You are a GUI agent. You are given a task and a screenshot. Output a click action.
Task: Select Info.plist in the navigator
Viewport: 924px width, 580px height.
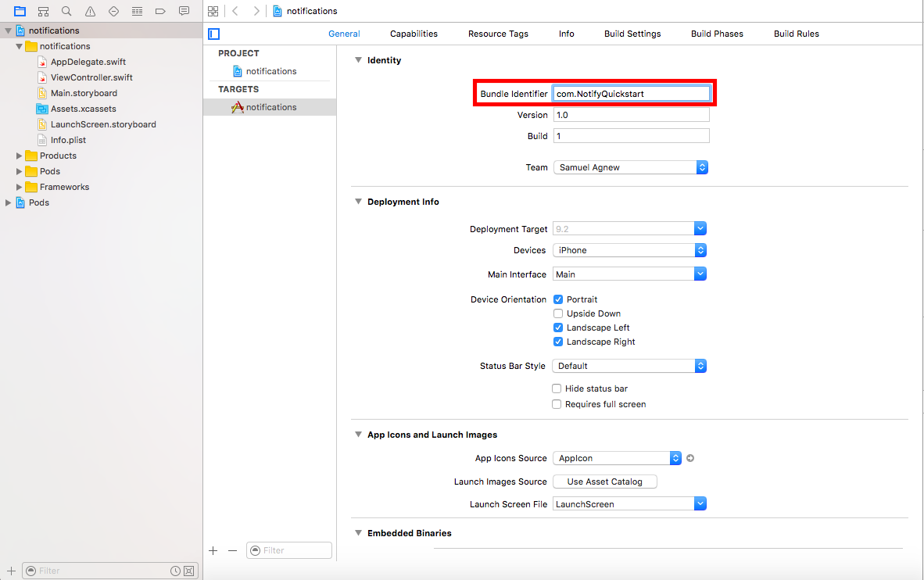pyautogui.click(x=68, y=140)
